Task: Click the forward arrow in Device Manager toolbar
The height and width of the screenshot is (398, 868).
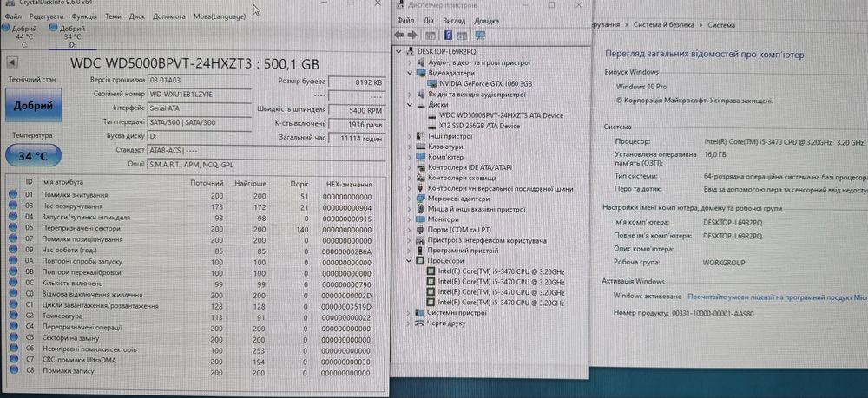Action: tap(411, 36)
